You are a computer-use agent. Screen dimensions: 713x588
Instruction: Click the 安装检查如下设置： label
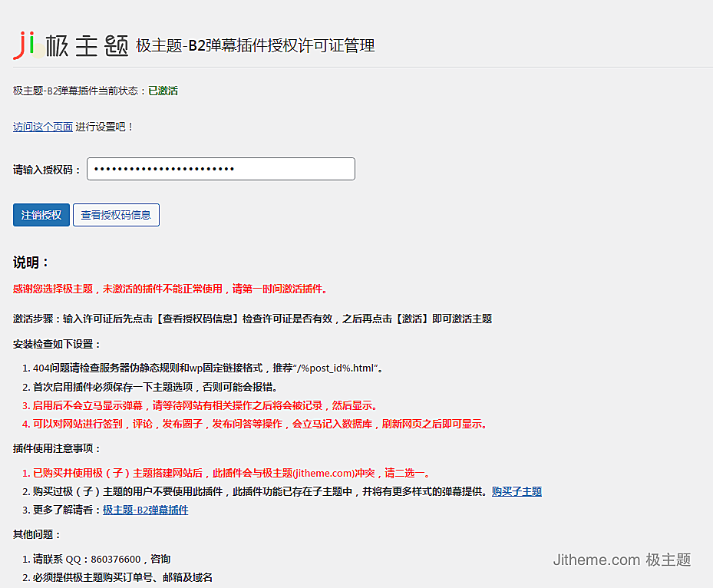coord(56,344)
